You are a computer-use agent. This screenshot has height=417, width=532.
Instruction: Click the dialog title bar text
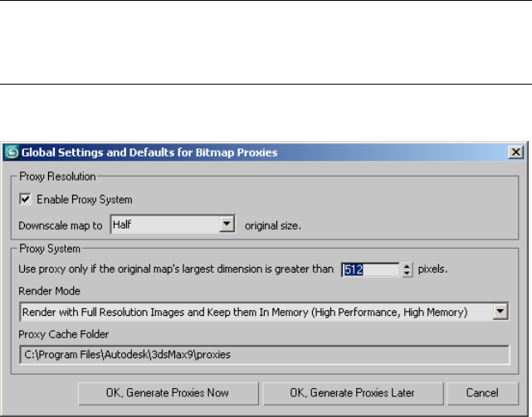click(149, 153)
